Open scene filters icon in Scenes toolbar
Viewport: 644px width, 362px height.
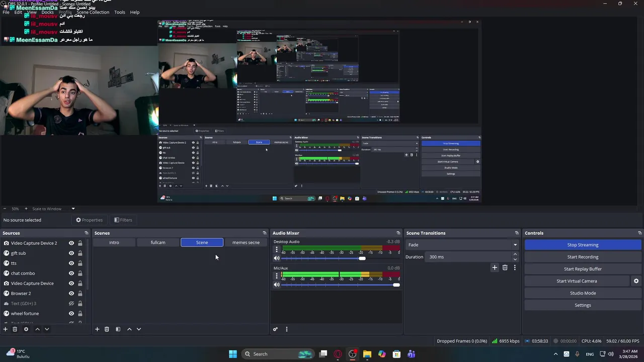click(118, 329)
